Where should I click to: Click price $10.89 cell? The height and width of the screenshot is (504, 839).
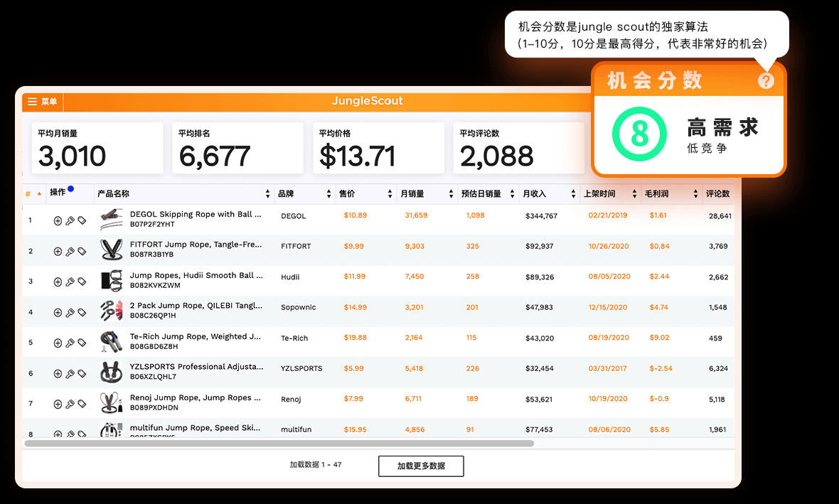(x=356, y=215)
